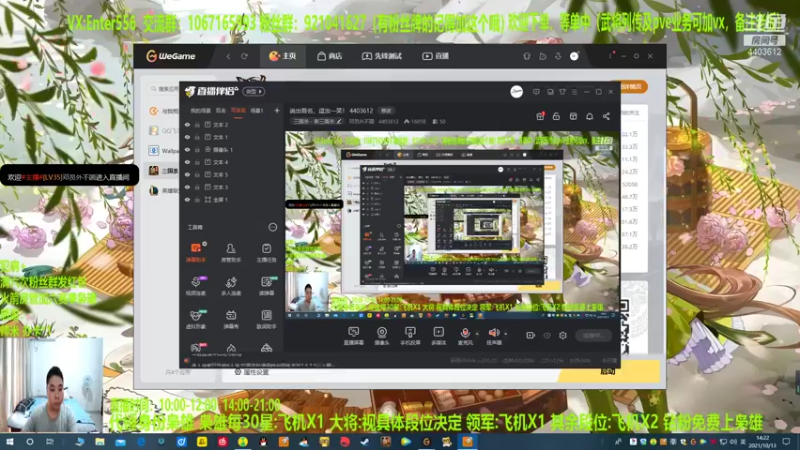Screen dimensions: 800x450
Task: Open the taskbar clock showing 14:22
Action: (x=763, y=442)
